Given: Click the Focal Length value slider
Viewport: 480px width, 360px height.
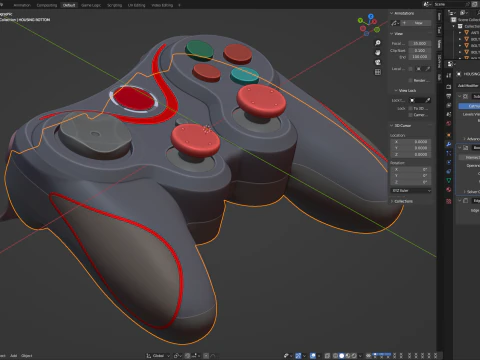Looking at the screenshot, I should coord(420,43).
